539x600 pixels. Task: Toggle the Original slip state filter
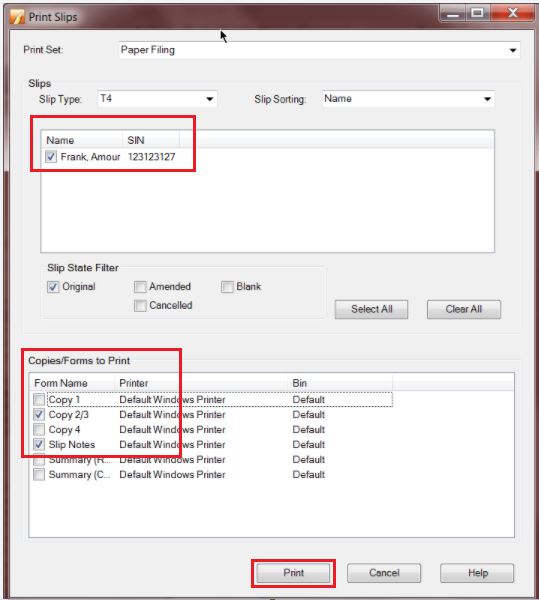(x=53, y=287)
